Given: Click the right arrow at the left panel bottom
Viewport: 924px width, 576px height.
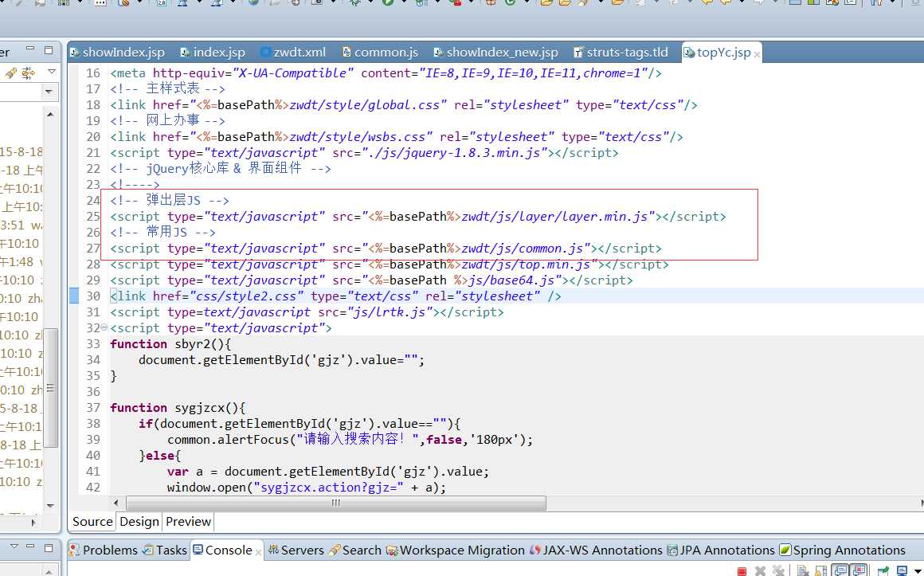Looking at the screenshot, I should 33,523.
